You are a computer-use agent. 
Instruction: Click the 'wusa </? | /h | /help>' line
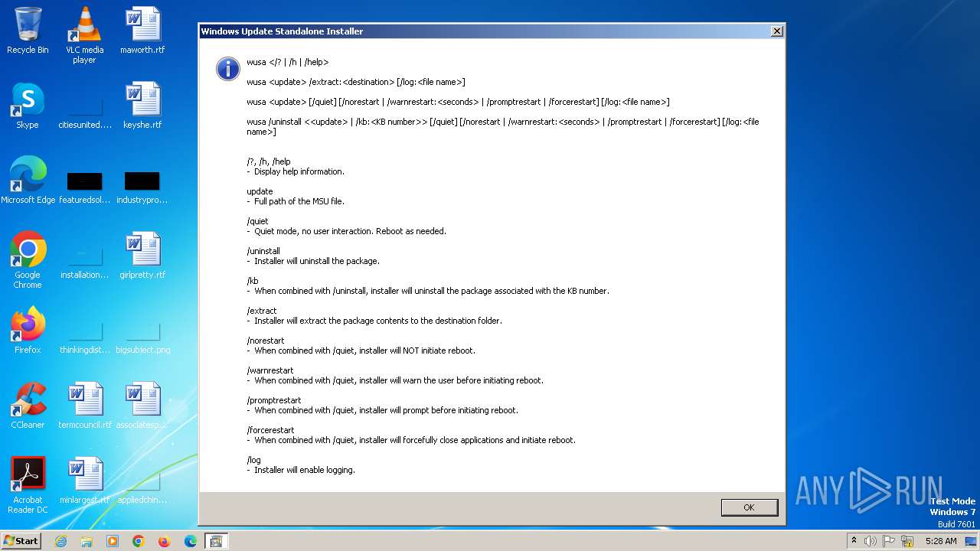(x=287, y=62)
